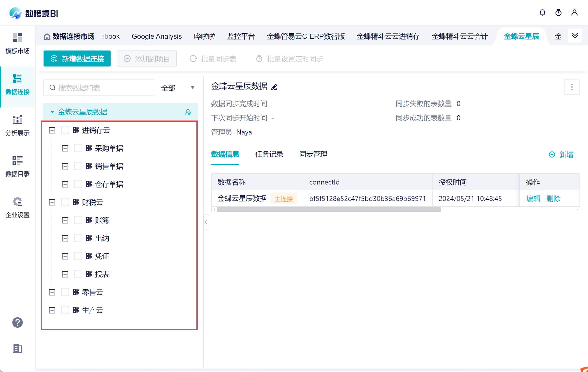Viewport: 588px width, 372px height.
Task: Click the user-settings icon on 金蝶云星辰数据 row
Action: click(x=188, y=112)
